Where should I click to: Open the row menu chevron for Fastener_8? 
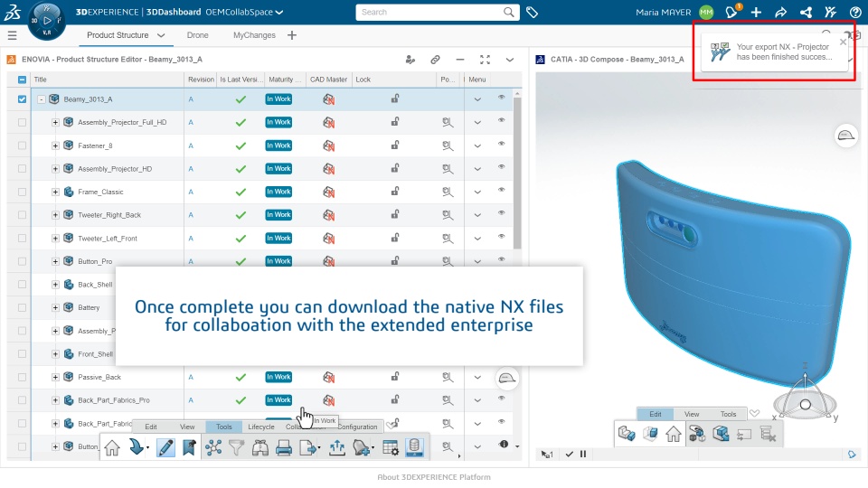click(x=477, y=146)
